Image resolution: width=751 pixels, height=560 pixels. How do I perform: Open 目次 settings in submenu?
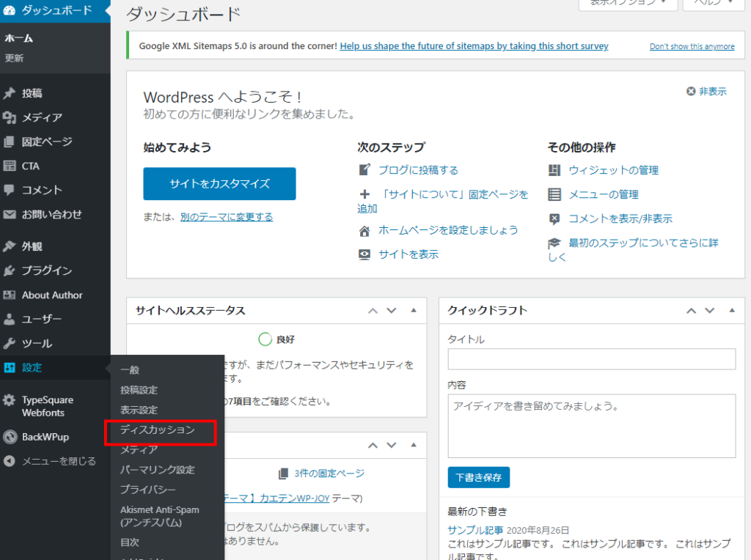pos(130,542)
